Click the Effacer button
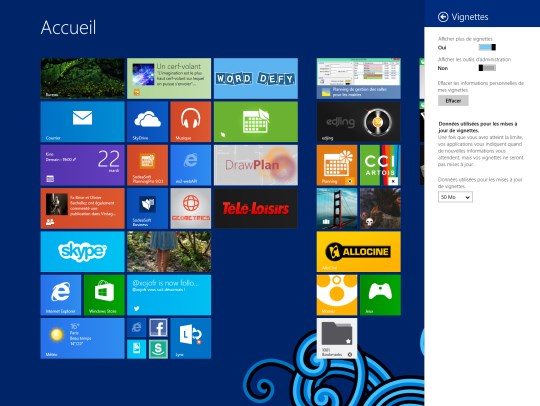 click(x=453, y=101)
